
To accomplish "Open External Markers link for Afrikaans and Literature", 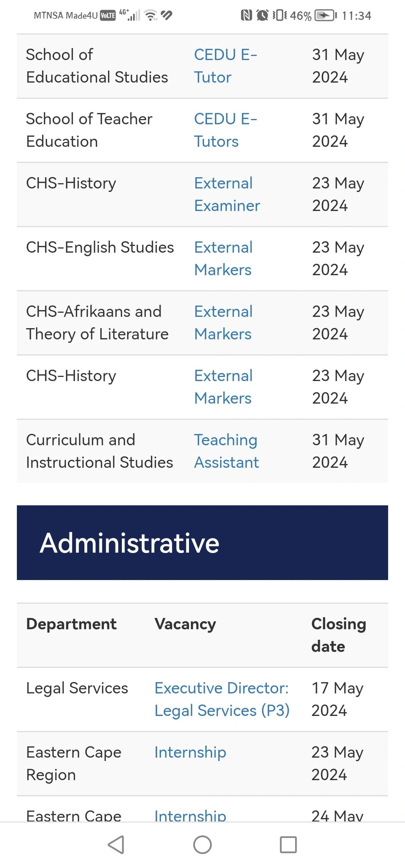I will [223, 323].
